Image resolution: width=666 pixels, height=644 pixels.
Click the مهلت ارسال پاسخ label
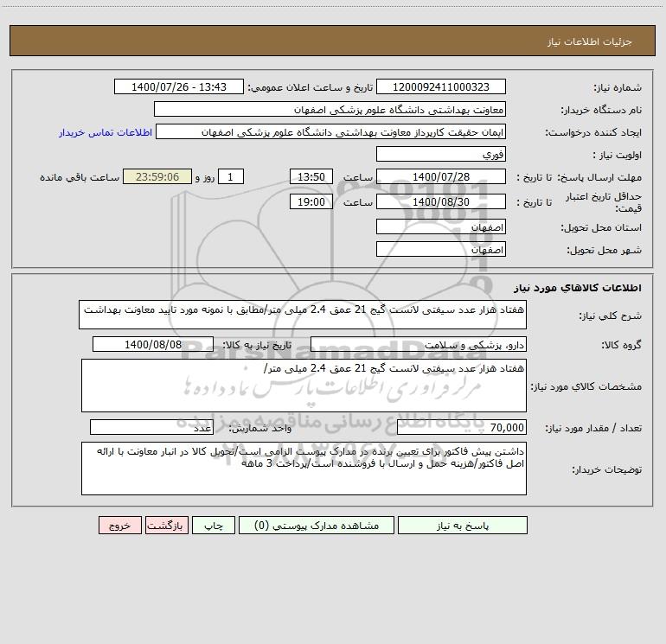pos(599,177)
